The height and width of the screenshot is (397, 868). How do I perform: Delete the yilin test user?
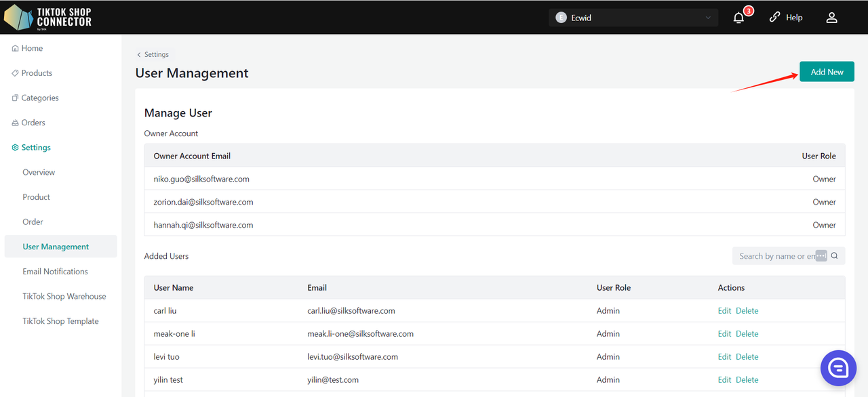(x=747, y=380)
